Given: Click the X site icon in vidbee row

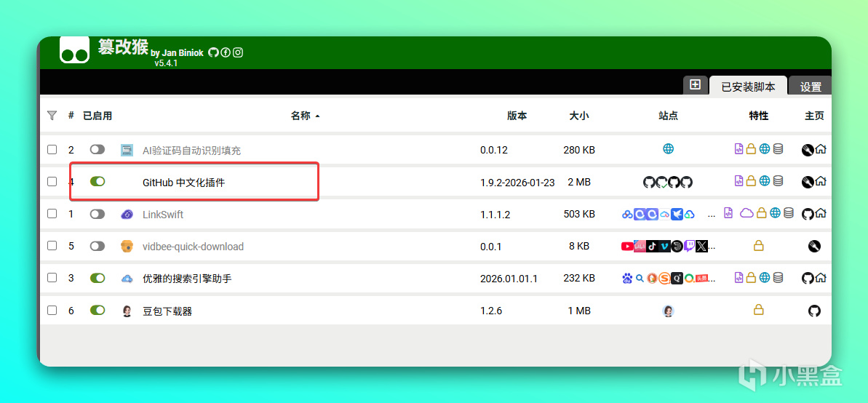Looking at the screenshot, I should 701,247.
